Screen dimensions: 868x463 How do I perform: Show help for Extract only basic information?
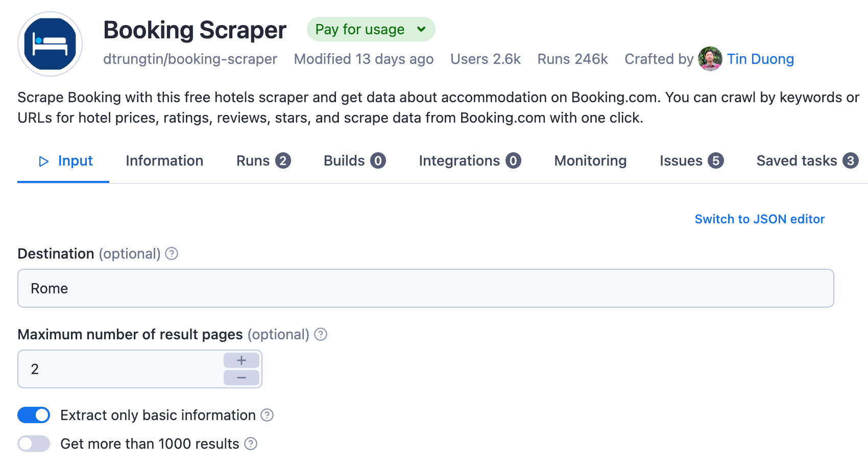pos(267,415)
